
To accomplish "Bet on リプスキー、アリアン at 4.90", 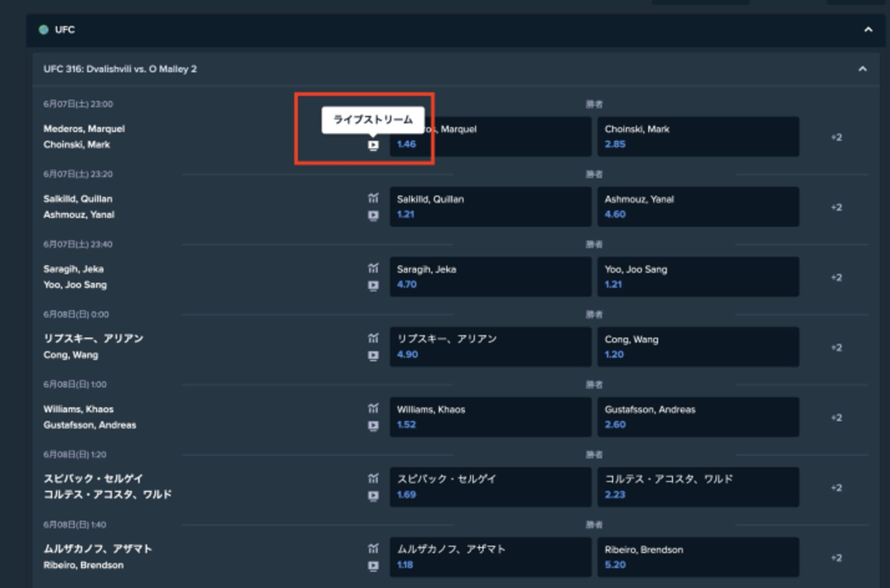I will pyautogui.click(x=490, y=347).
